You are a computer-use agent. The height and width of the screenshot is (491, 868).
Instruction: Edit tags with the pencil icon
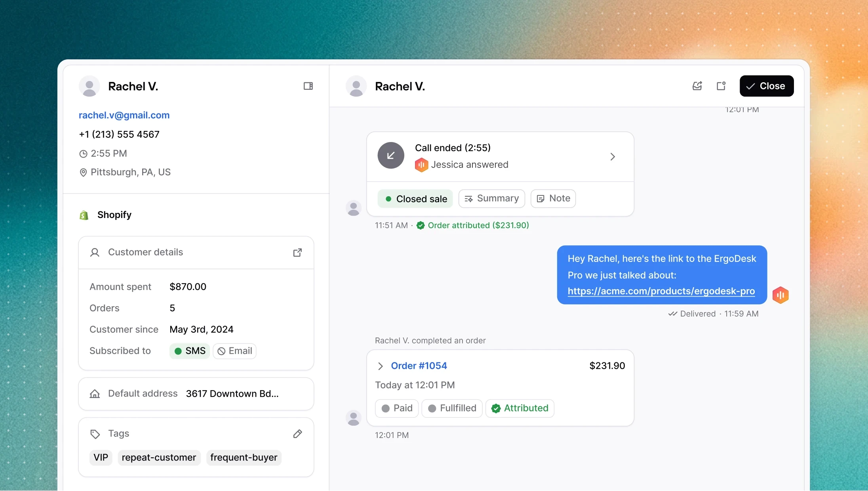click(x=297, y=434)
